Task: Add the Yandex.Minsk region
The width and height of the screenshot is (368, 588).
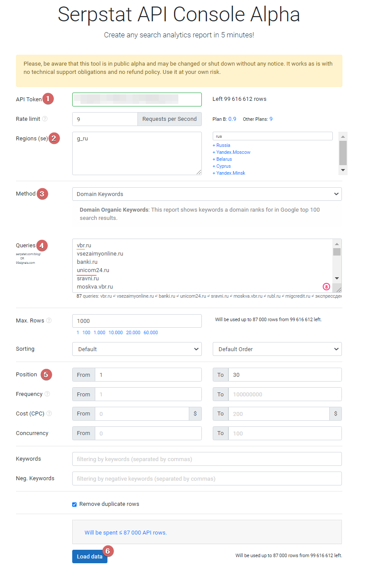Action: (x=229, y=173)
